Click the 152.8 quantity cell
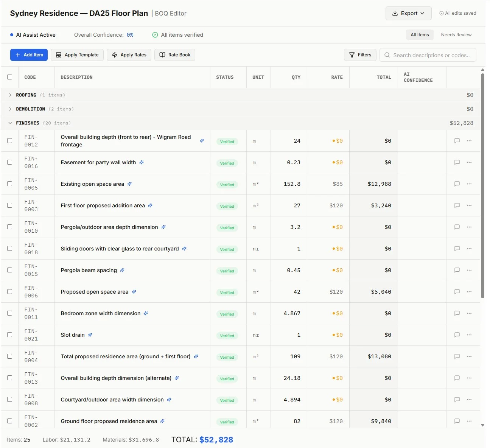 tap(292, 184)
